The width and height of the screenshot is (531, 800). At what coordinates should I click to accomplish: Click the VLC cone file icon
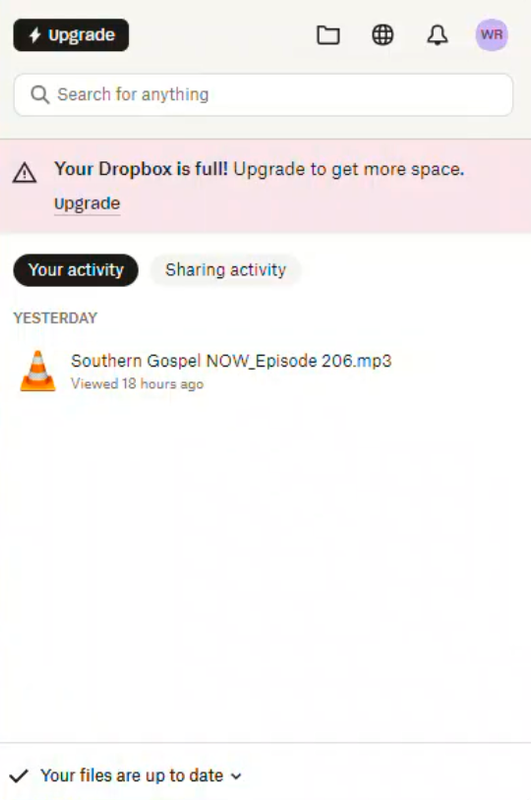pyautogui.click(x=38, y=371)
